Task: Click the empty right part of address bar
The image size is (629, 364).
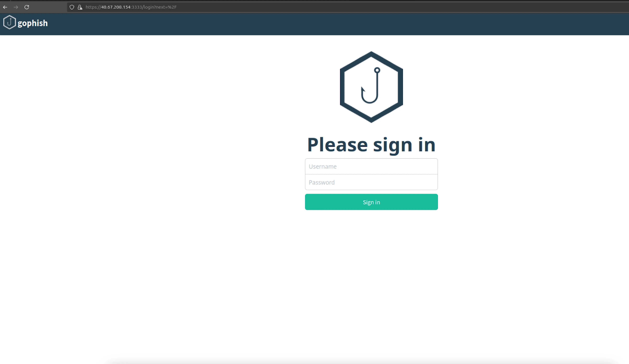Action: coord(399,7)
